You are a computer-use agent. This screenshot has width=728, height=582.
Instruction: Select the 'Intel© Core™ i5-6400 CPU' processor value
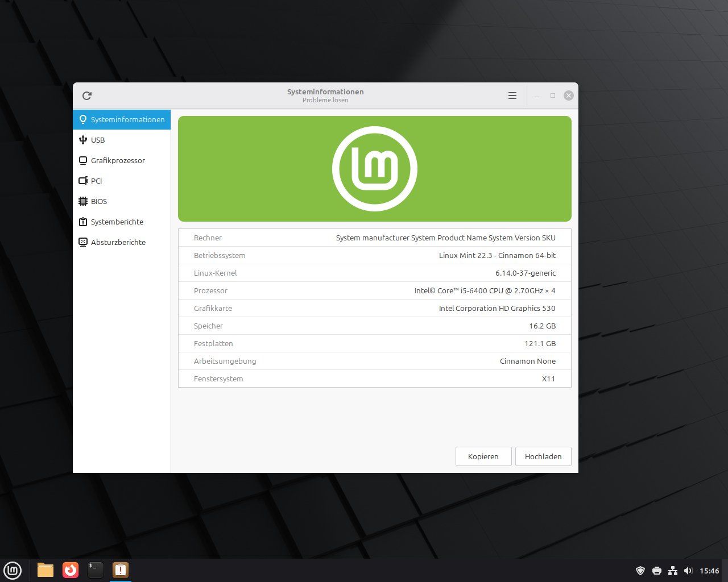(x=485, y=290)
